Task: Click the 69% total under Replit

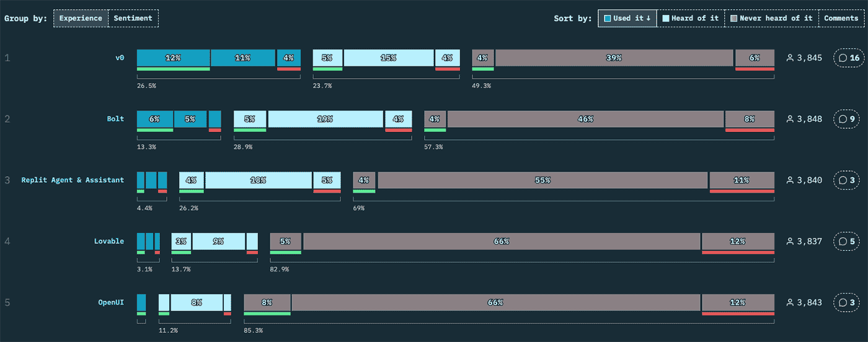Action: pyautogui.click(x=359, y=208)
